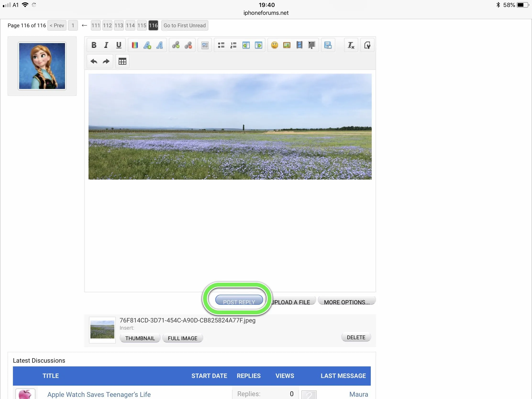
Task: Go to page 115 of the thread
Action: point(142,26)
